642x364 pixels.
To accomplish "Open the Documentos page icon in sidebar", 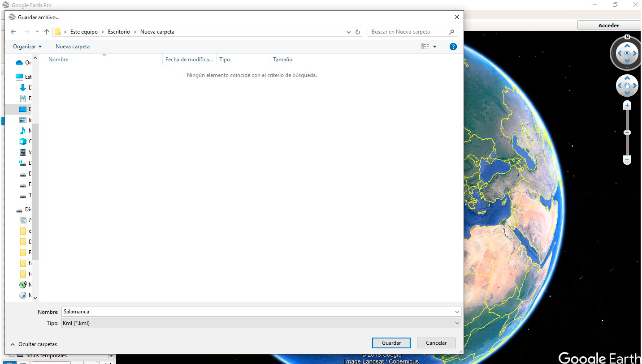I will [x=23, y=98].
